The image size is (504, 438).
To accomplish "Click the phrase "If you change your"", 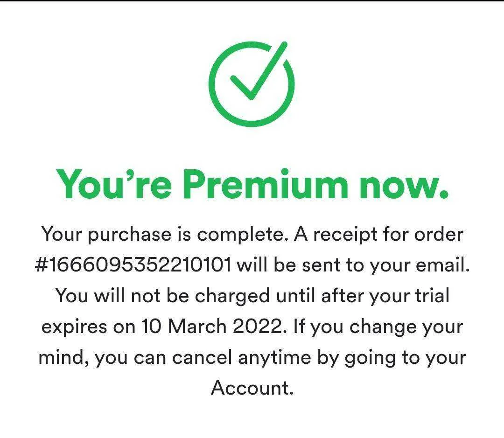I will pyautogui.click(x=378, y=327).
